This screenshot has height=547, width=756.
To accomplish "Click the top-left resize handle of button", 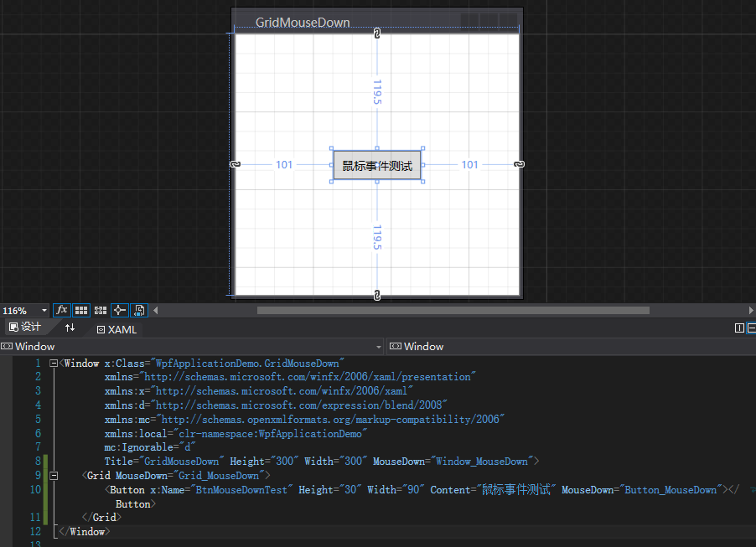I will pyautogui.click(x=331, y=148).
